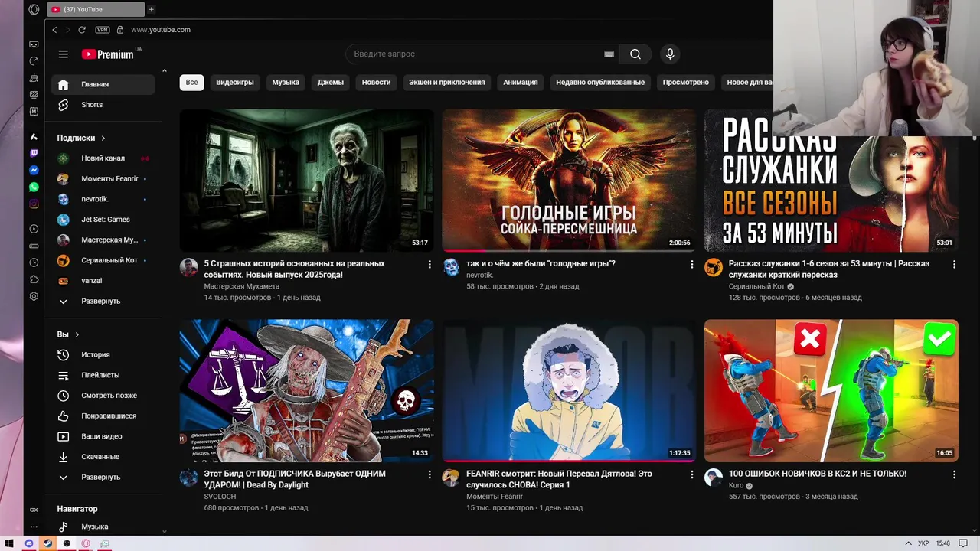Open Музыка under Навигатор

(x=103, y=527)
